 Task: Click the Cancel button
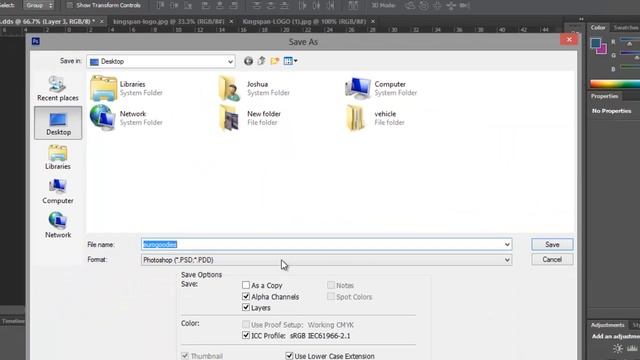click(552, 260)
